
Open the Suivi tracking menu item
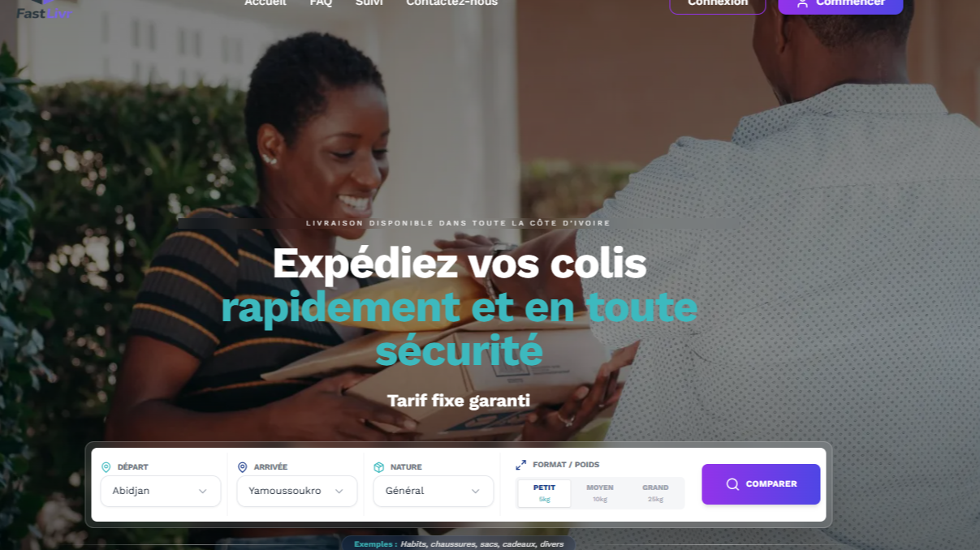tap(369, 3)
